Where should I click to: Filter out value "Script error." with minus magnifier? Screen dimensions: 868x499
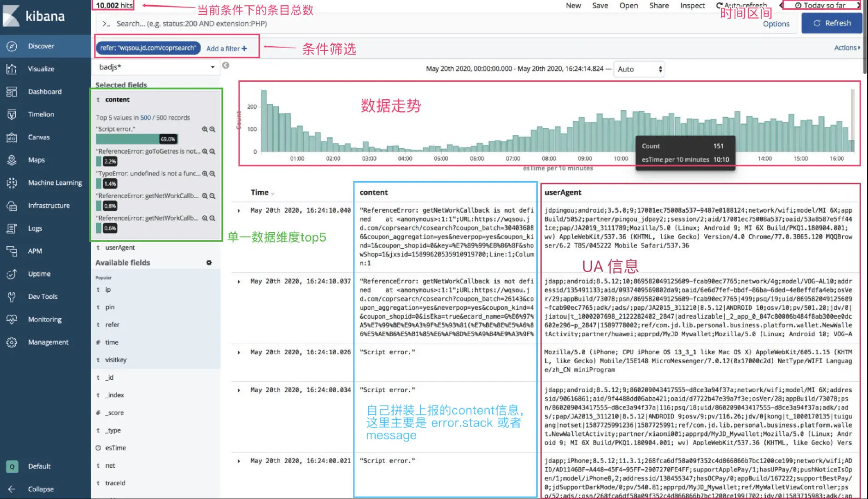tap(212, 129)
